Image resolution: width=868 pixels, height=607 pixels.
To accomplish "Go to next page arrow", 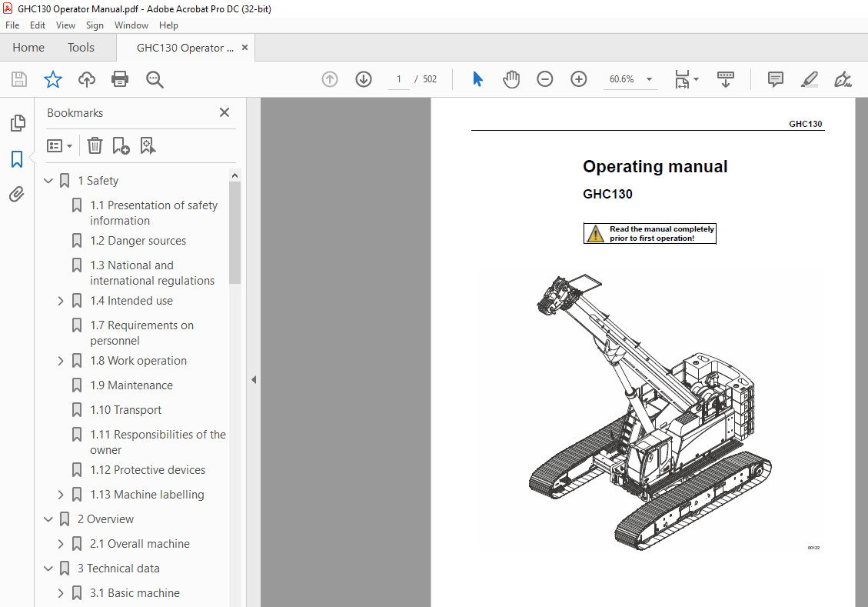I will 363,79.
